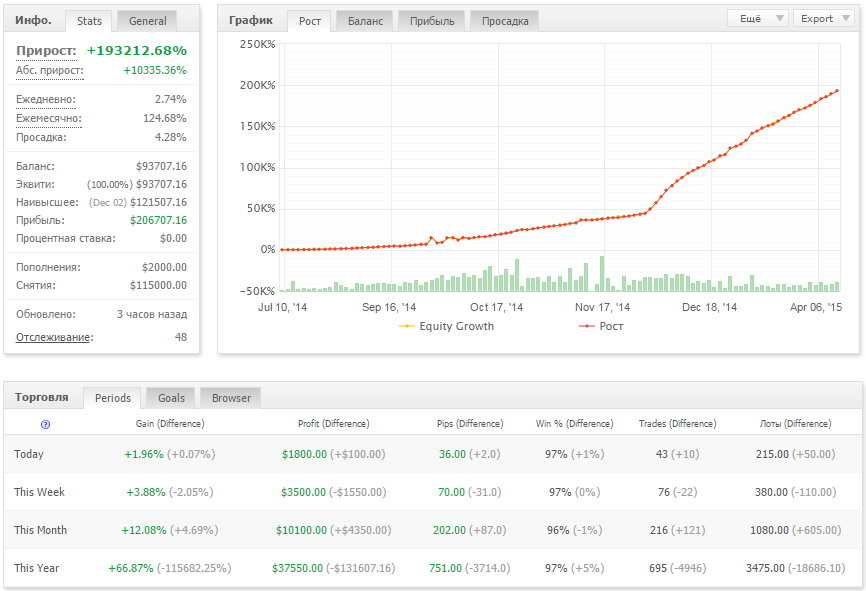Screen dimensions: 866x591
Task: Select the Рост chart tab
Action: point(310,21)
